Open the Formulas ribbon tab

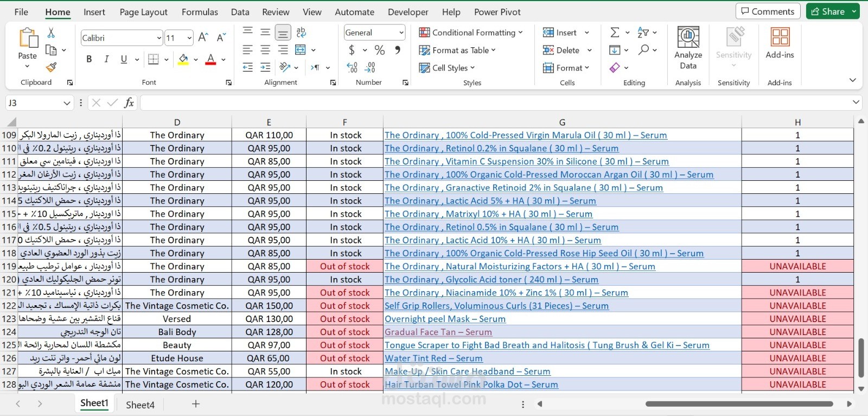[x=200, y=12]
